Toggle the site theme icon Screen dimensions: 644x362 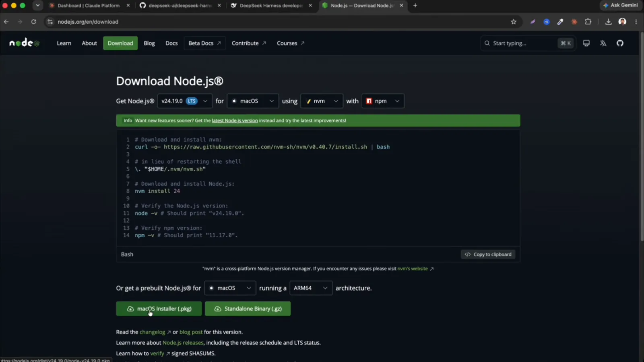(586, 43)
